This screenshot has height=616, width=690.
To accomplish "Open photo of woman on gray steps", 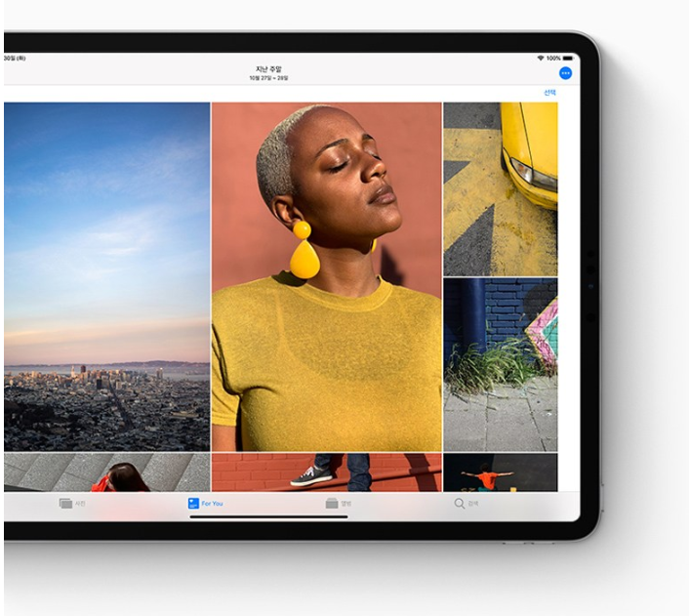I will [107, 472].
